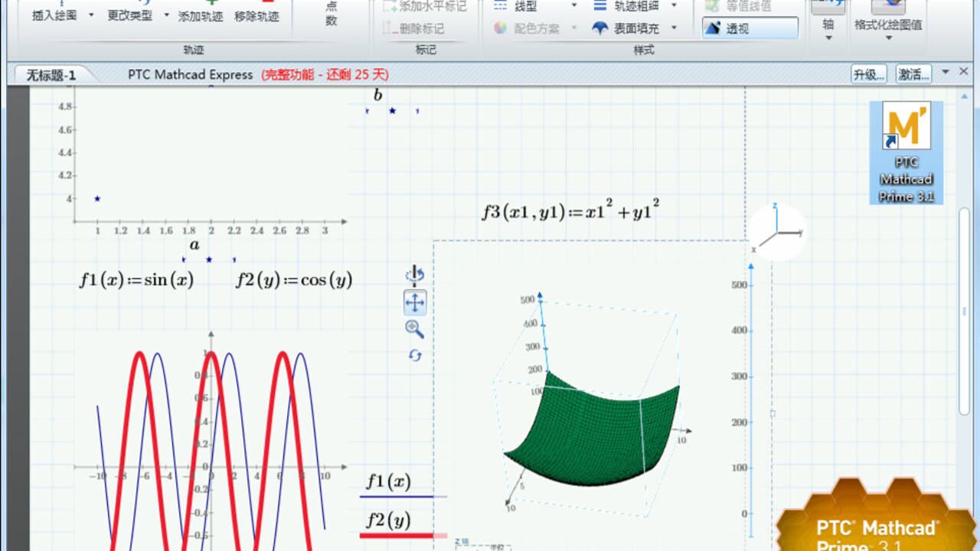This screenshot has height=551, width=980.
Task: Activate the plot pan tool beside the 3D graph
Action: point(413,302)
